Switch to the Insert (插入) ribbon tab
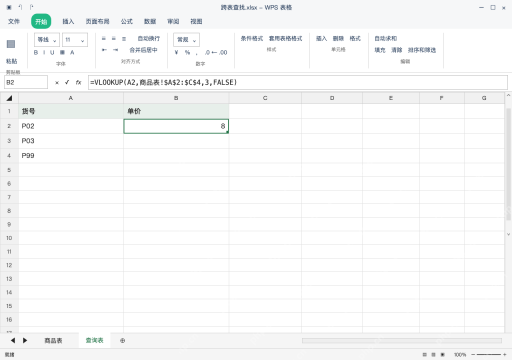This screenshot has height=360, width=512. 68,21
